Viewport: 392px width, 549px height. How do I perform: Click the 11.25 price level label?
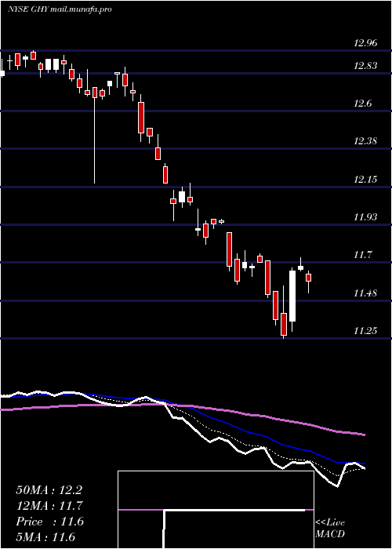click(365, 330)
